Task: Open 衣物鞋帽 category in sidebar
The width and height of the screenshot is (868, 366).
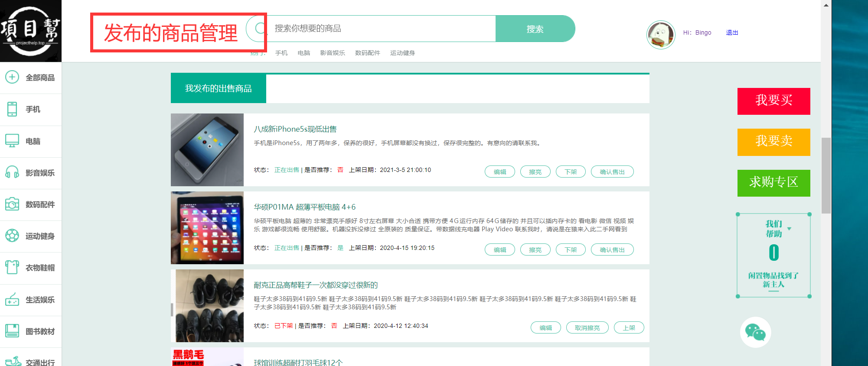Action: (40, 268)
